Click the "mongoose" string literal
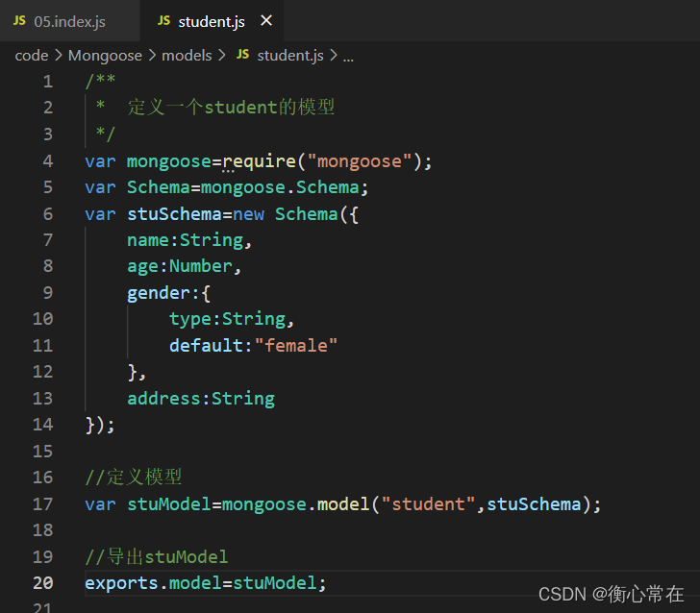The height and width of the screenshot is (613, 700). tap(360, 161)
